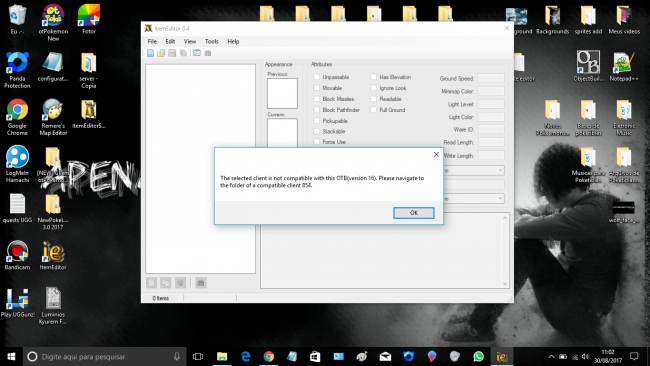Open the Remere's Map Editor desktop shortcut

53,117
